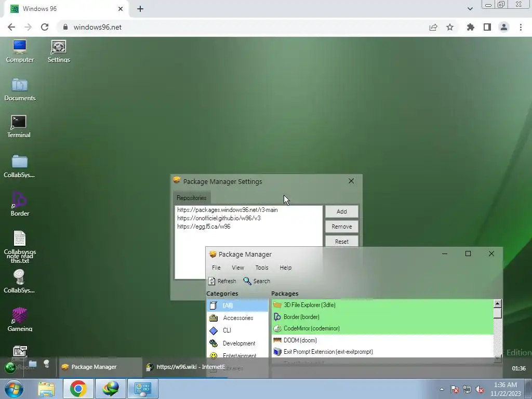Screen dimensions: 532x399
Task: Click Reset button in Package Manager Settings
Action: tap(342, 241)
